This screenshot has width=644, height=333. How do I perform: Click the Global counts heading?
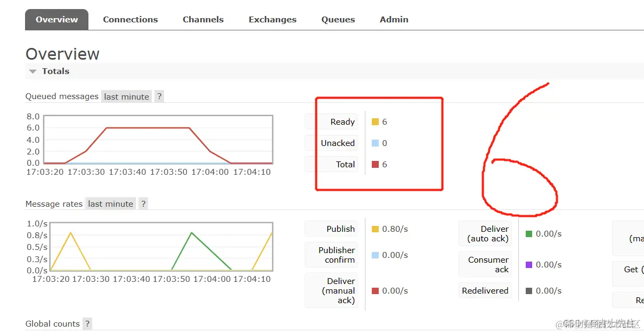click(x=52, y=323)
